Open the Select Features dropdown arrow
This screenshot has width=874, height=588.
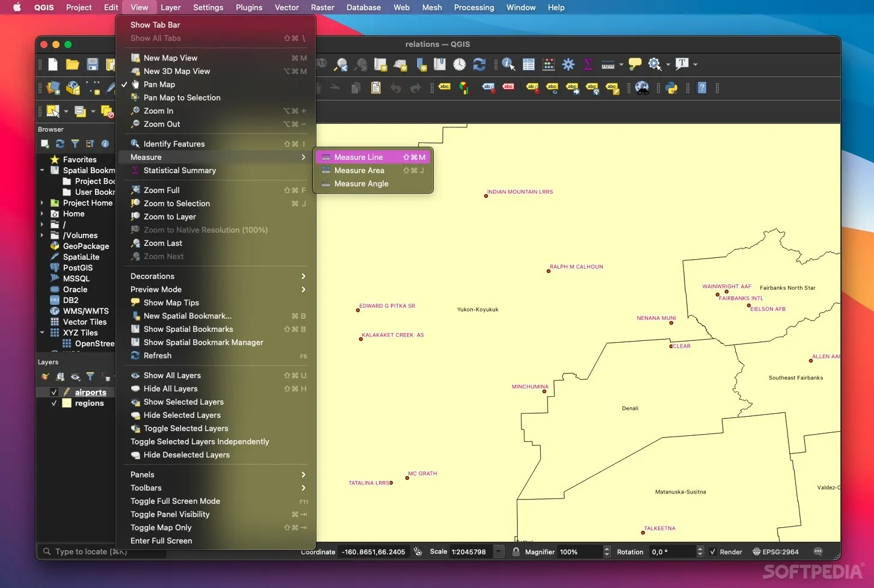coord(66,111)
